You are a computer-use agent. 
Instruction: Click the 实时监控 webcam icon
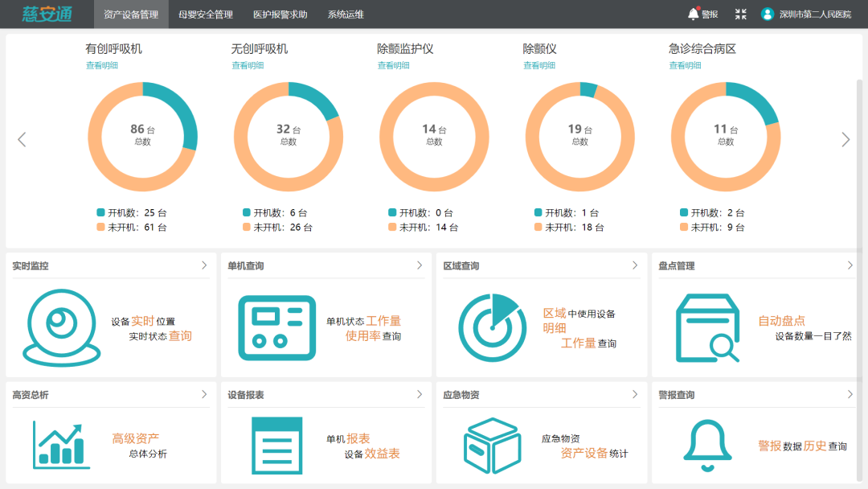tap(61, 327)
